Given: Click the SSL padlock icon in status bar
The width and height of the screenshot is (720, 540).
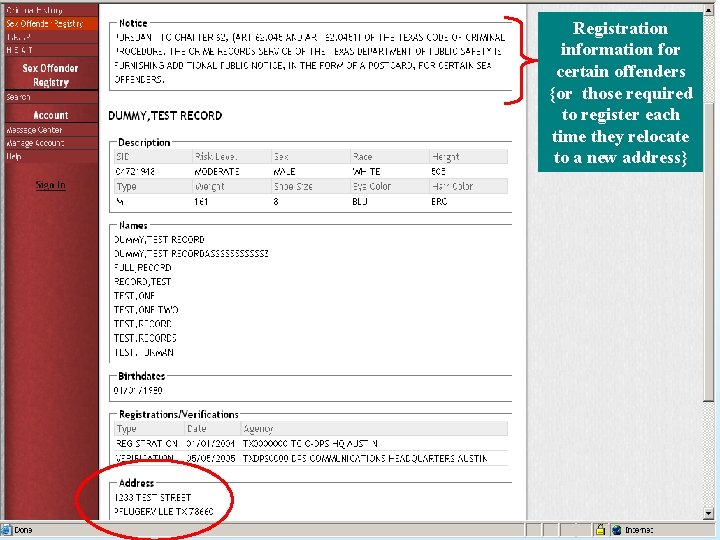Looking at the screenshot, I should 600,529.
